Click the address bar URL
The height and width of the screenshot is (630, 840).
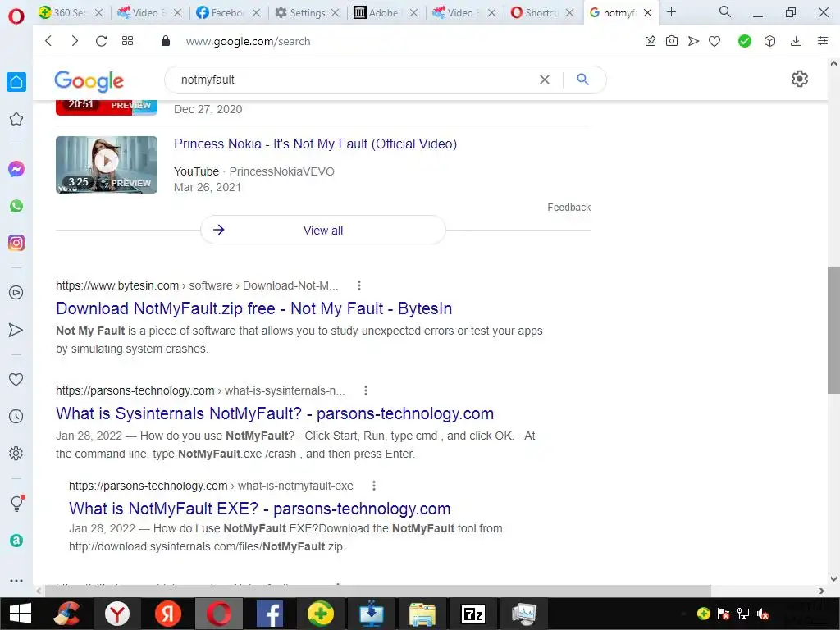[248, 41]
